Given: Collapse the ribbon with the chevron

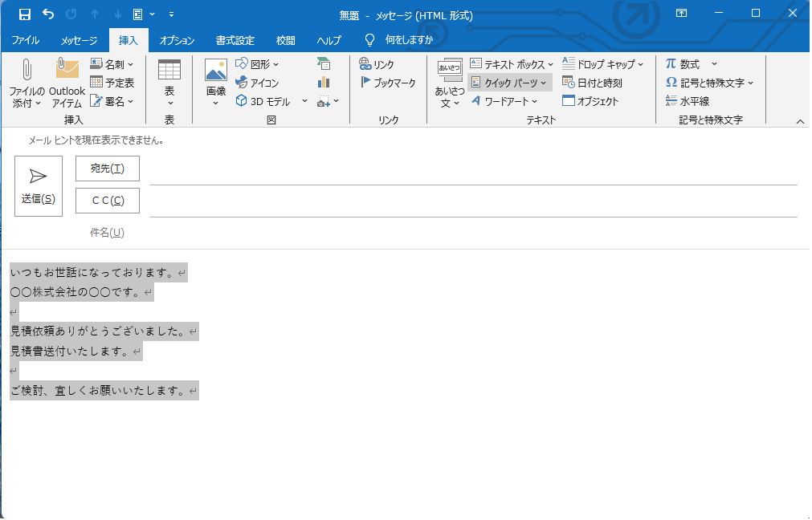Looking at the screenshot, I should (800, 121).
